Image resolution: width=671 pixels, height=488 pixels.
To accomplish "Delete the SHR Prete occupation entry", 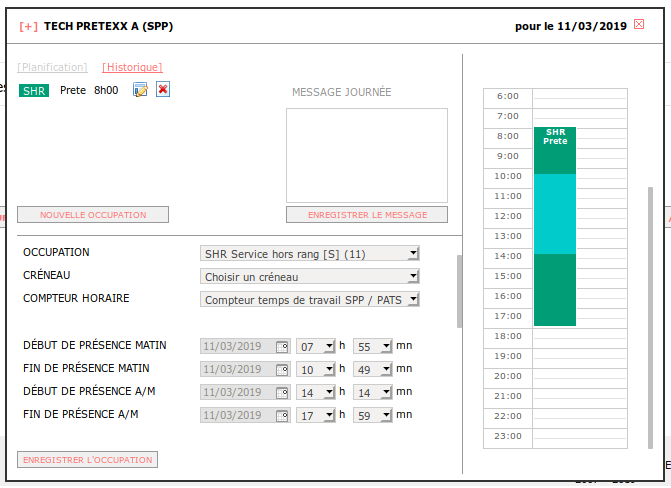I will [163, 89].
